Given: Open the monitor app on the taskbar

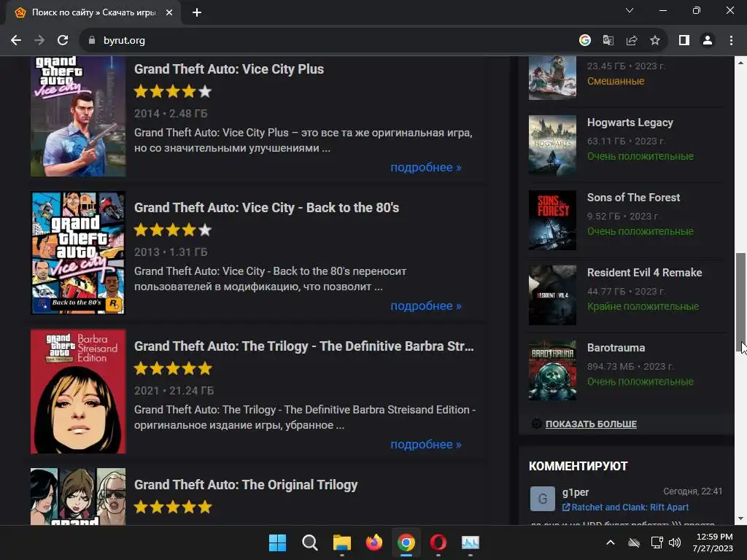Looking at the screenshot, I should click(x=471, y=542).
